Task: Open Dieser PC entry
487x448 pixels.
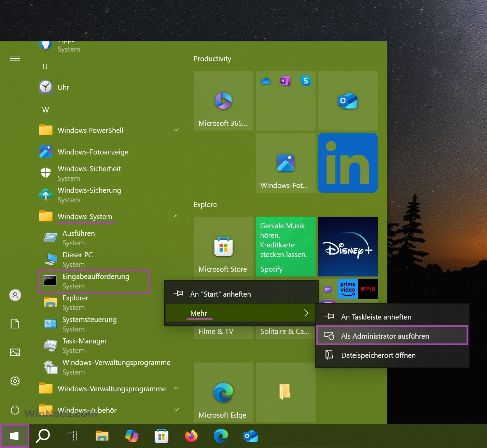Action: point(109,260)
